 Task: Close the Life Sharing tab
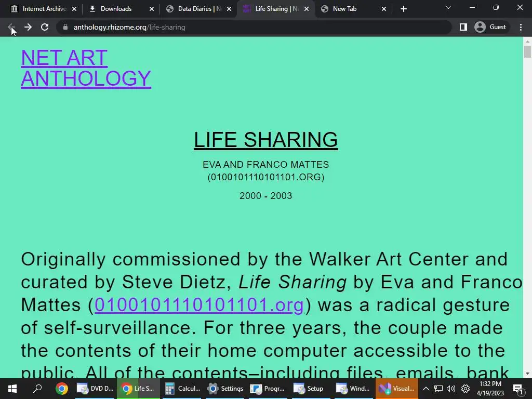pos(307,9)
